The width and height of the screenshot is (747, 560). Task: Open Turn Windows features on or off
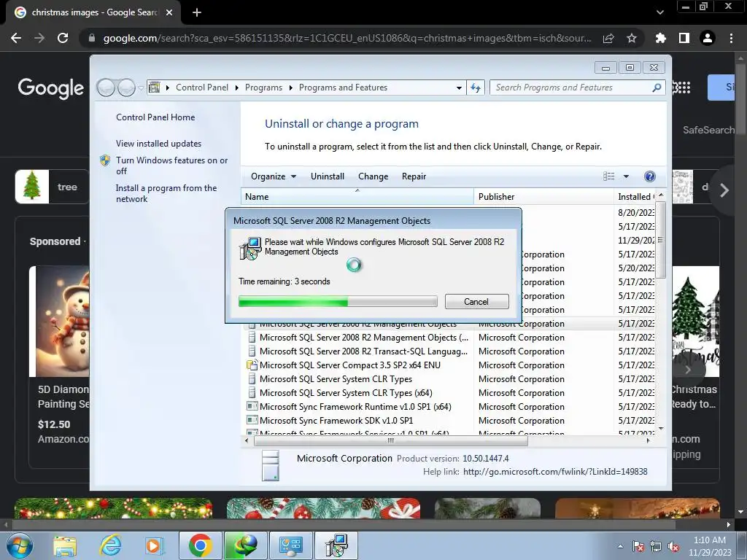tap(171, 166)
